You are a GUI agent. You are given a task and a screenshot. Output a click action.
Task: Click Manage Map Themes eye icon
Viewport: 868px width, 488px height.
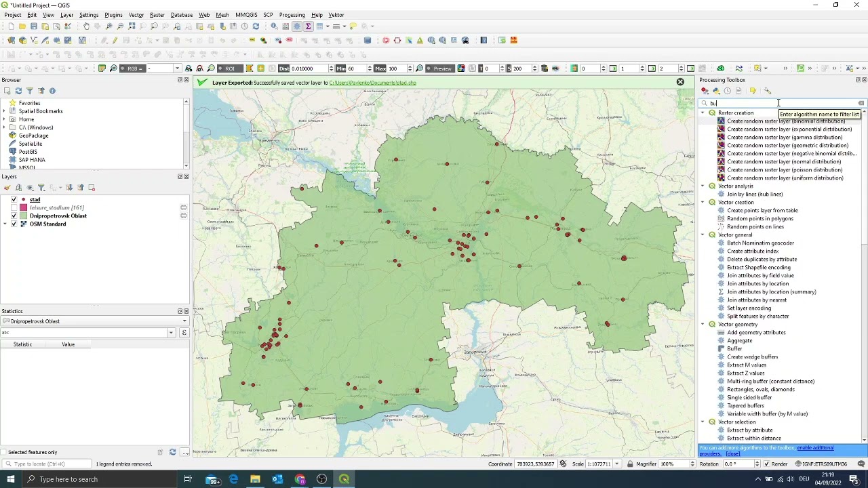[30, 188]
